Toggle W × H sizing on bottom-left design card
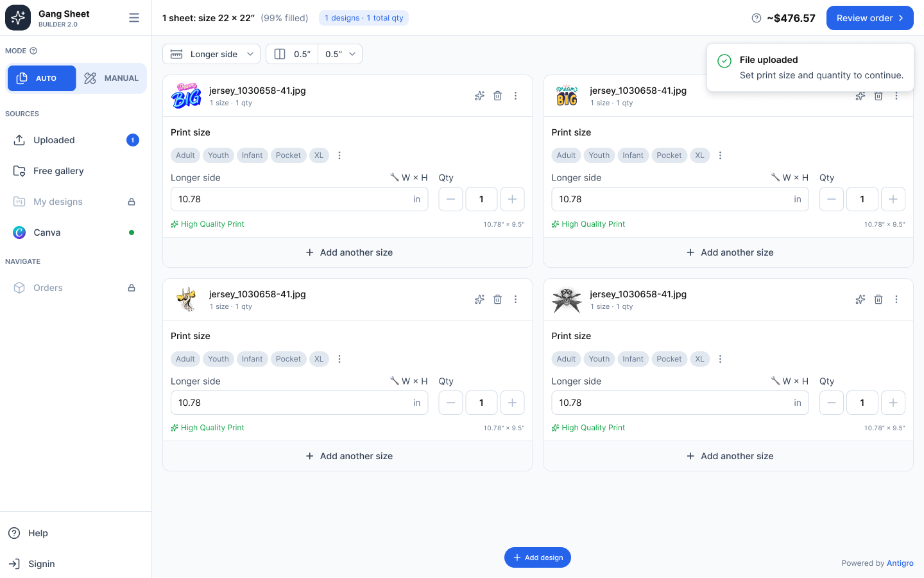Viewport: 924px width, 578px height. point(409,381)
